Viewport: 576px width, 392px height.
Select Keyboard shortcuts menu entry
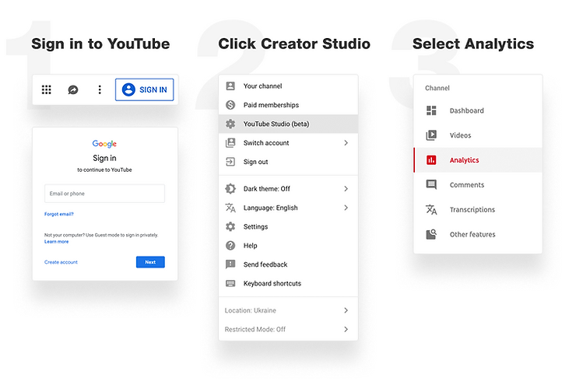click(288, 283)
